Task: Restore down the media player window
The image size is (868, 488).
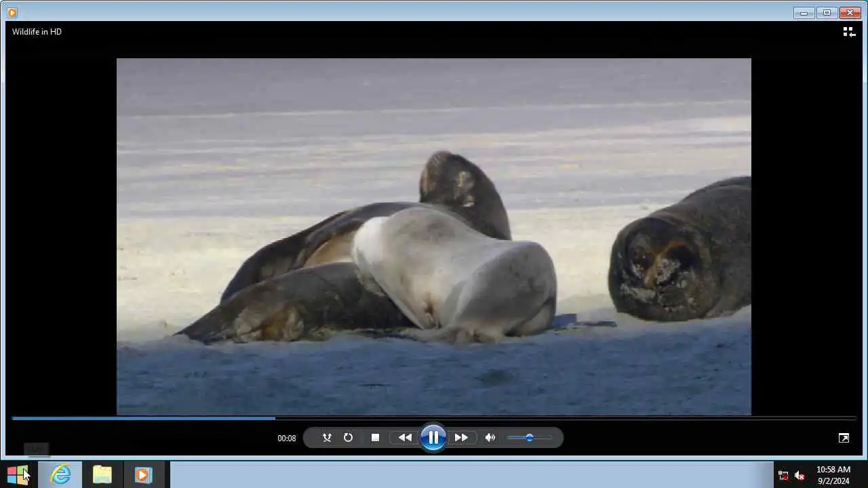Action: click(827, 13)
